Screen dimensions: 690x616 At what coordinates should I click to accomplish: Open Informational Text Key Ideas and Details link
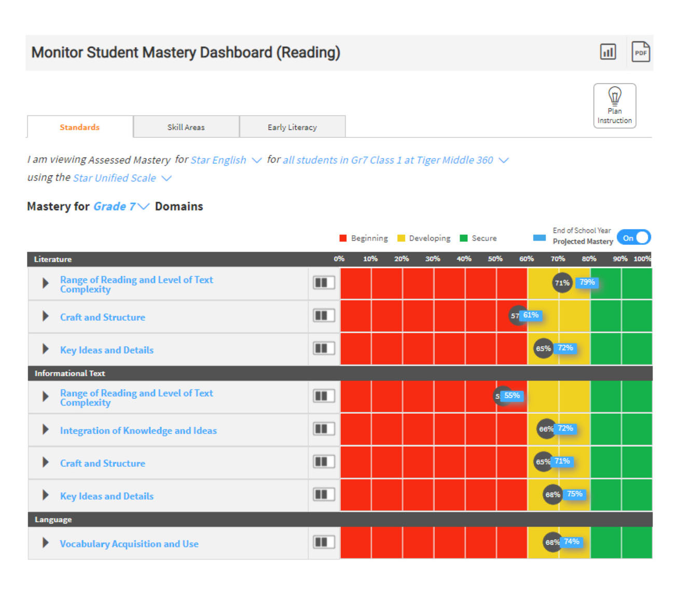click(x=107, y=496)
